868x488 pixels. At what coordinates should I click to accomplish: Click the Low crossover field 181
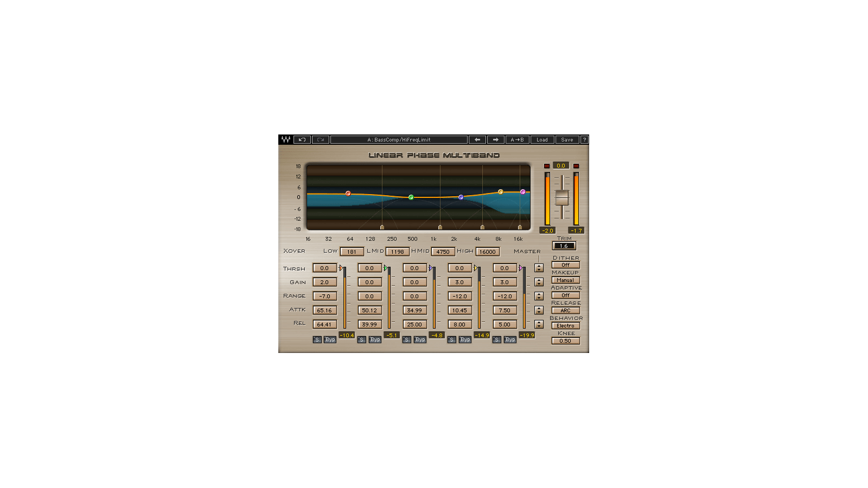352,252
